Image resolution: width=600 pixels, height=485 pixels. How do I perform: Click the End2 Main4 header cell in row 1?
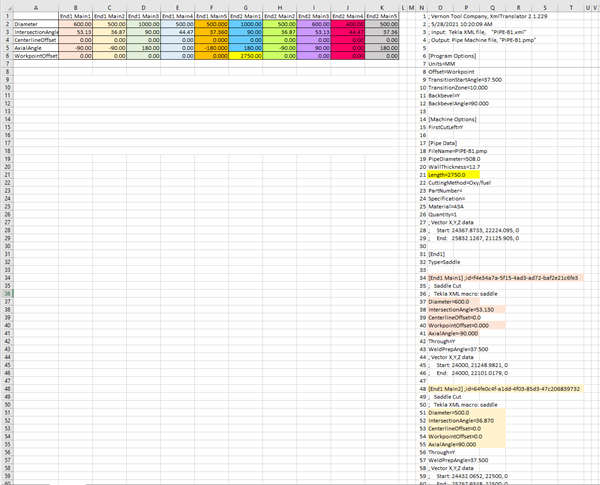click(348, 16)
